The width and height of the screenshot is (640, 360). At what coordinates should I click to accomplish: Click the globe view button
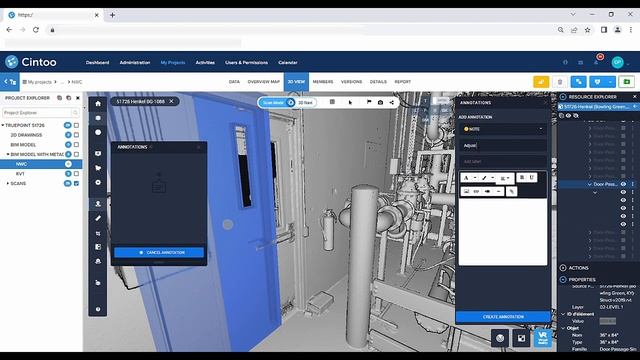coord(500,338)
